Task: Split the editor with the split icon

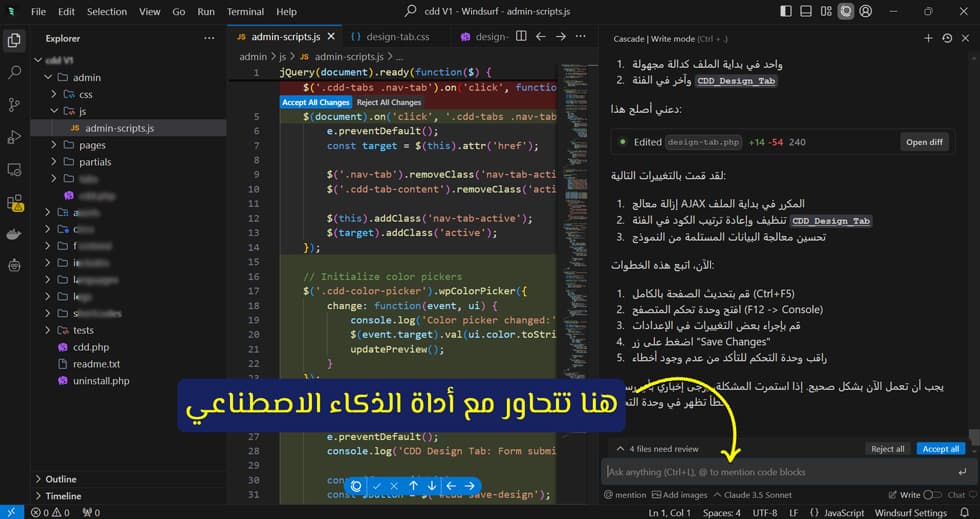Action: click(521, 36)
